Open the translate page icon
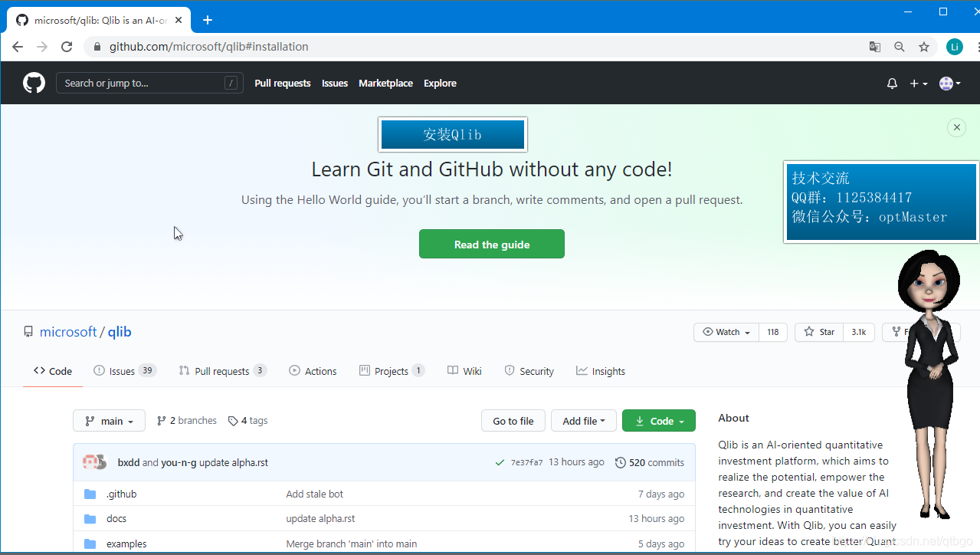Screen dimensions: 980x555 (x=875, y=47)
